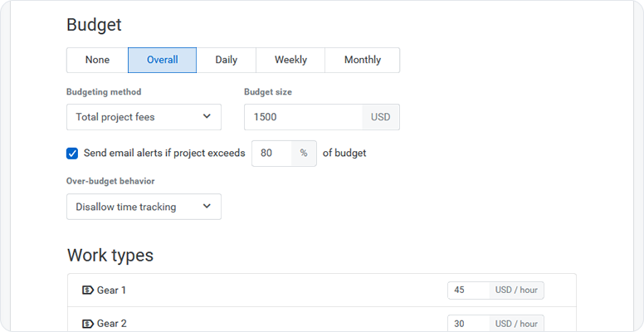Click the alert percentage field showing 80
Image resolution: width=644 pixels, height=332 pixels.
click(271, 154)
